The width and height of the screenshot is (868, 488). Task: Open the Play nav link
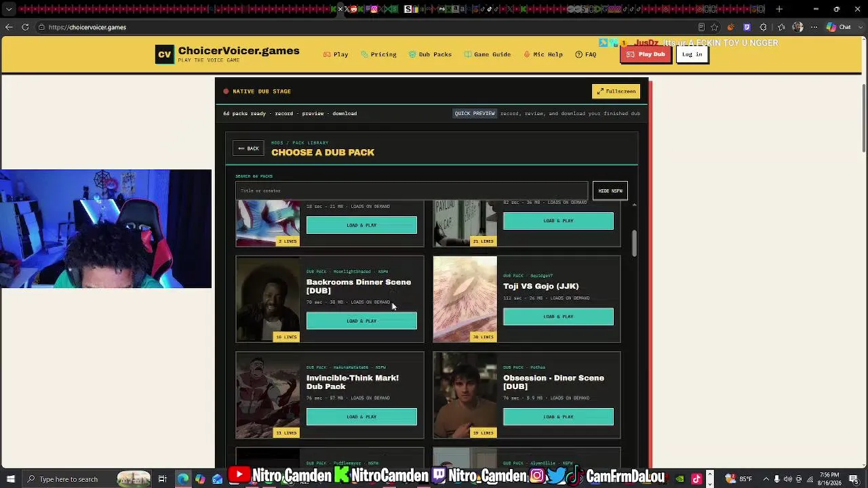[336, 54]
